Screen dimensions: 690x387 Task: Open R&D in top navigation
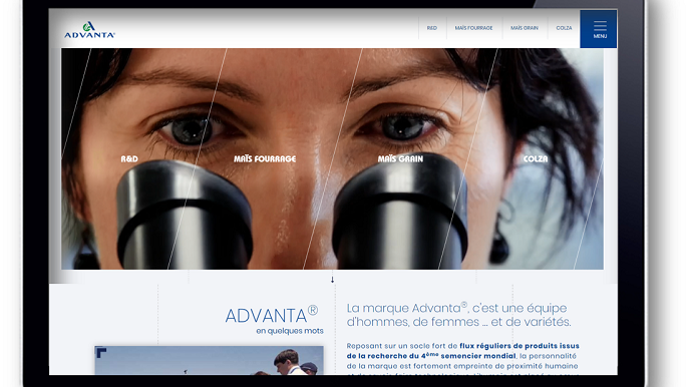click(432, 28)
